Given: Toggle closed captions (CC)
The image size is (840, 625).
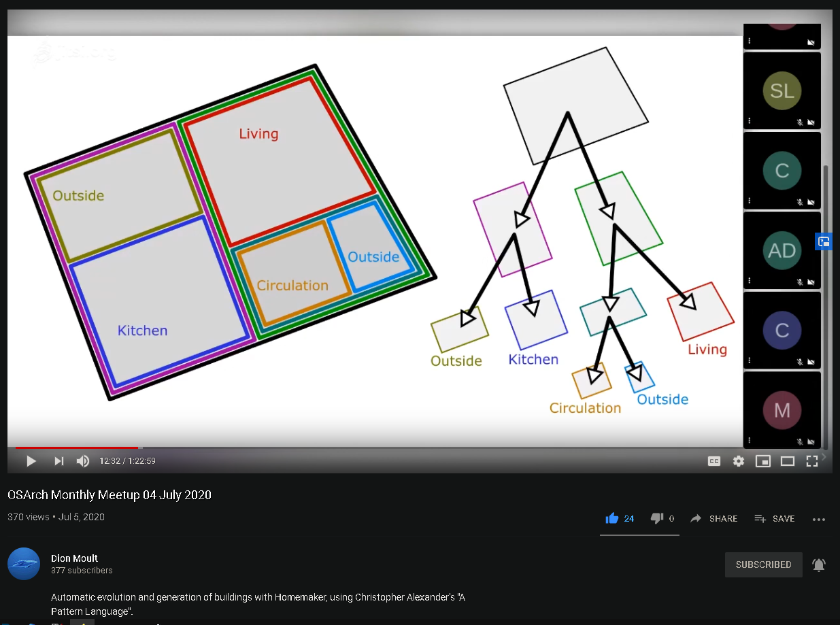Looking at the screenshot, I should (x=714, y=461).
